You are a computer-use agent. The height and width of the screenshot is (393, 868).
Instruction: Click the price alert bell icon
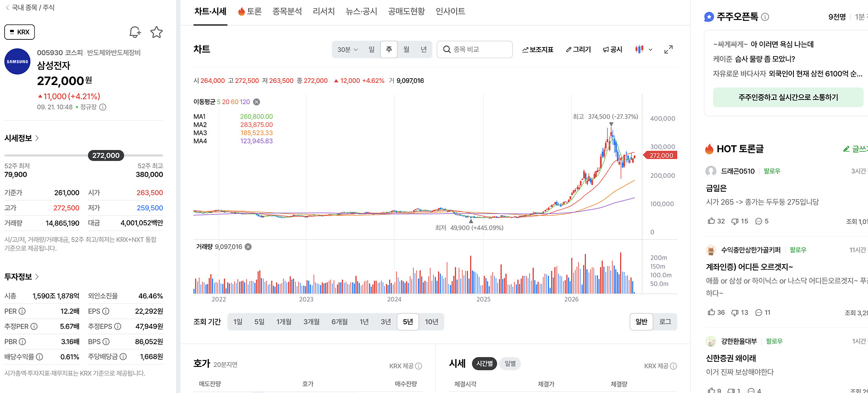[x=135, y=32]
